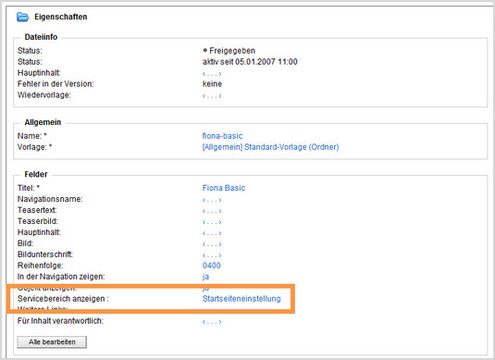Edit empty Bildunterschrift placeholder value
The height and width of the screenshot is (360, 495).
click(x=212, y=255)
